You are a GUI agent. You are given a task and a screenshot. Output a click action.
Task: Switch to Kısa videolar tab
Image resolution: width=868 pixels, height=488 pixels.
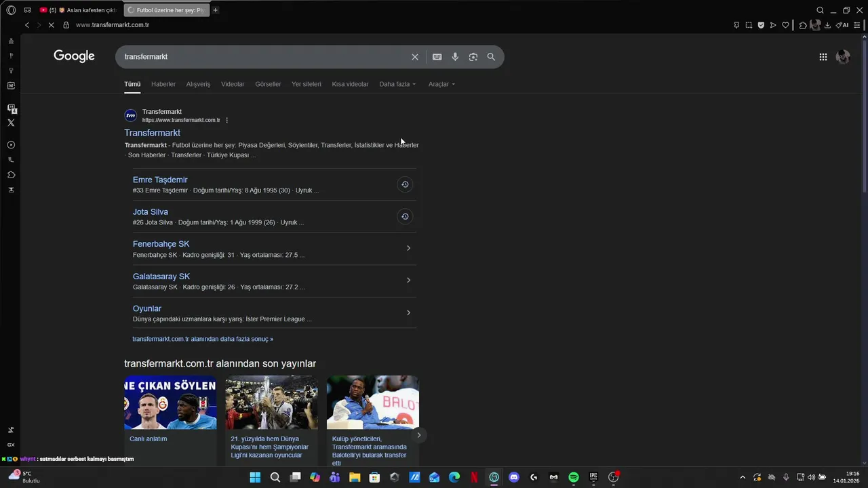350,84
